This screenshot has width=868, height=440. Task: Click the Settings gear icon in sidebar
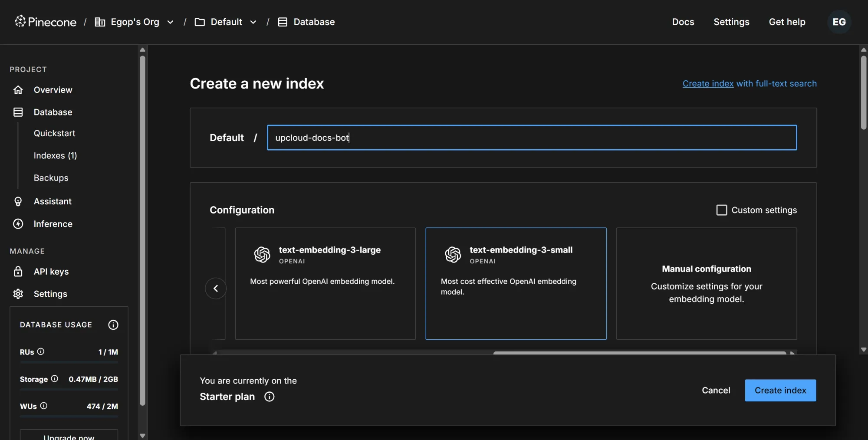[x=18, y=294]
